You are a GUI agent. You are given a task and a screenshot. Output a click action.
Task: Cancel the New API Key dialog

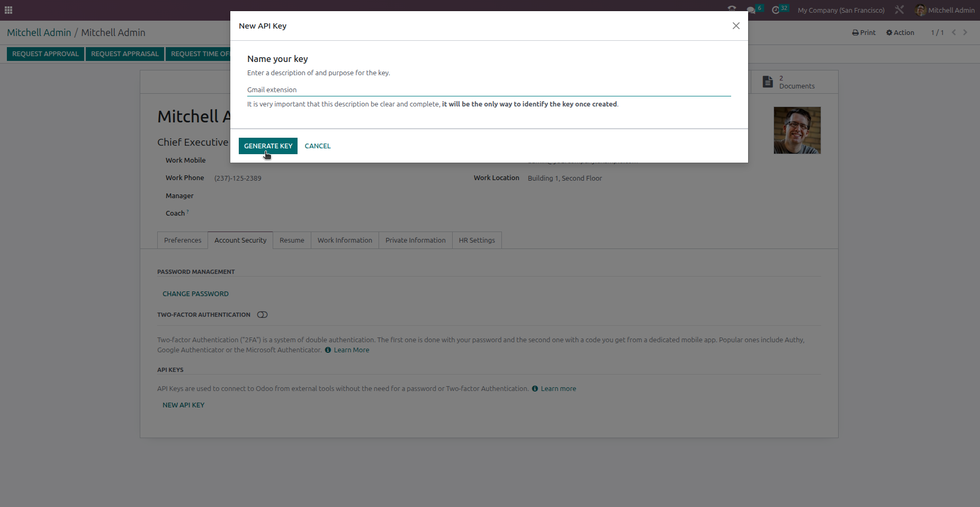click(317, 146)
